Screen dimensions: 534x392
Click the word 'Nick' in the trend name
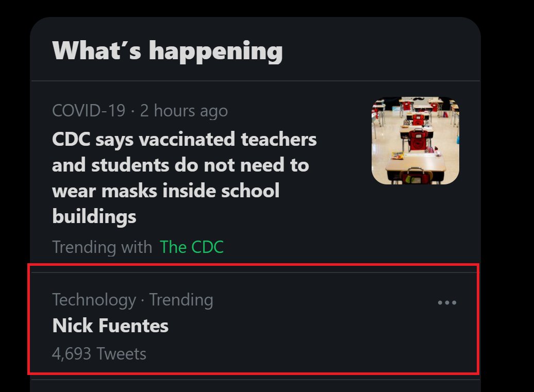[70, 326]
